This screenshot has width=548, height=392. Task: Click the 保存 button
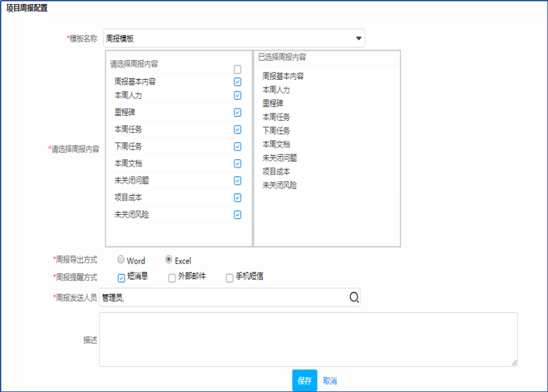coord(304,381)
